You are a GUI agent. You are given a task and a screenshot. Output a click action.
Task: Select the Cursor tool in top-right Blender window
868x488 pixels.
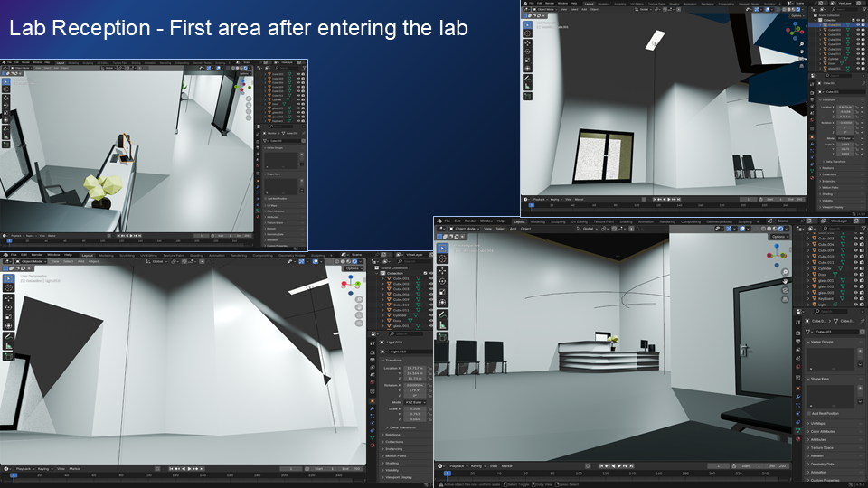[527, 33]
